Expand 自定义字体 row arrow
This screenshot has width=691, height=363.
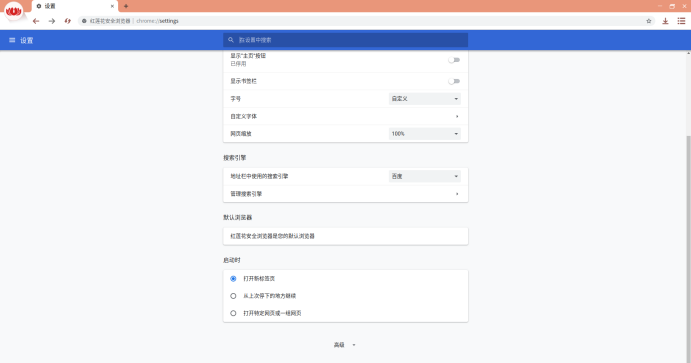(457, 116)
